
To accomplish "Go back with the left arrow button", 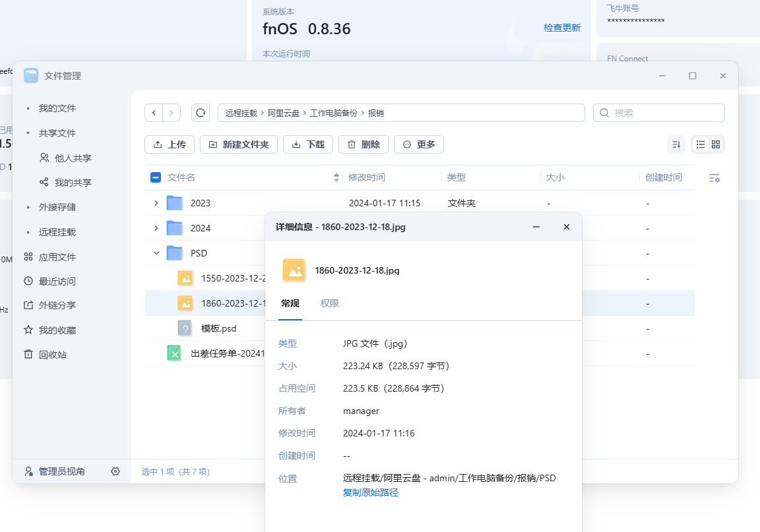I will click(x=154, y=113).
